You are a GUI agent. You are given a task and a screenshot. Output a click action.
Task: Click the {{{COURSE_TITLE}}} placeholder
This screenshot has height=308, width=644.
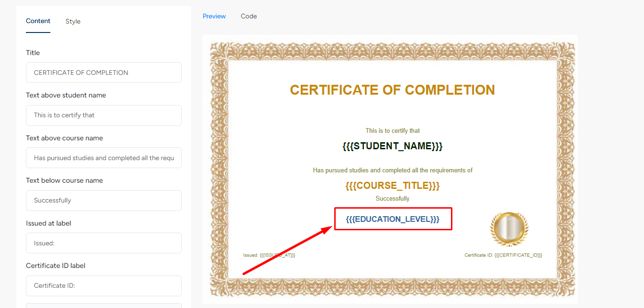(x=392, y=186)
